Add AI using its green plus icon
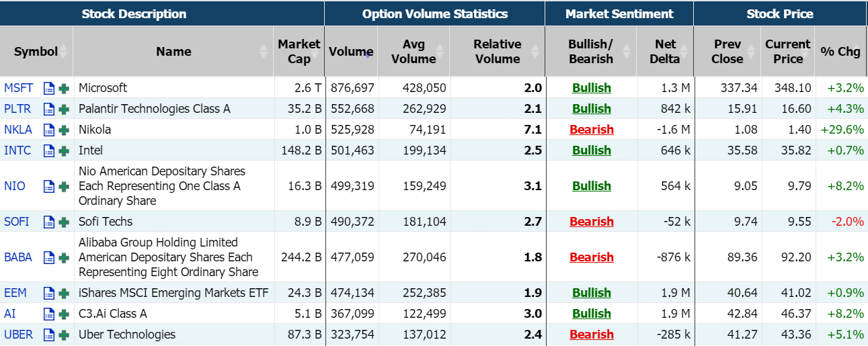The width and height of the screenshot is (868, 346). (64, 314)
